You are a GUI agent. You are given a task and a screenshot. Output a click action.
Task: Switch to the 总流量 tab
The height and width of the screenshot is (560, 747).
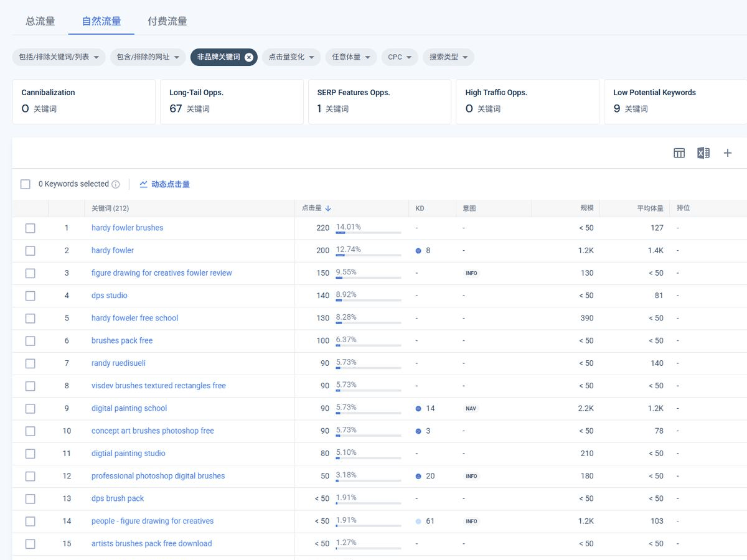pos(40,21)
